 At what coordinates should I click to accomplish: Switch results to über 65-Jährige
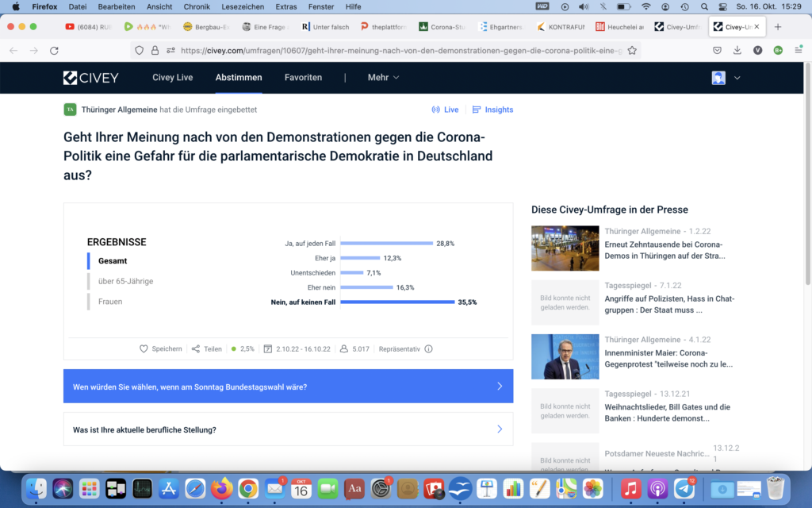(125, 281)
